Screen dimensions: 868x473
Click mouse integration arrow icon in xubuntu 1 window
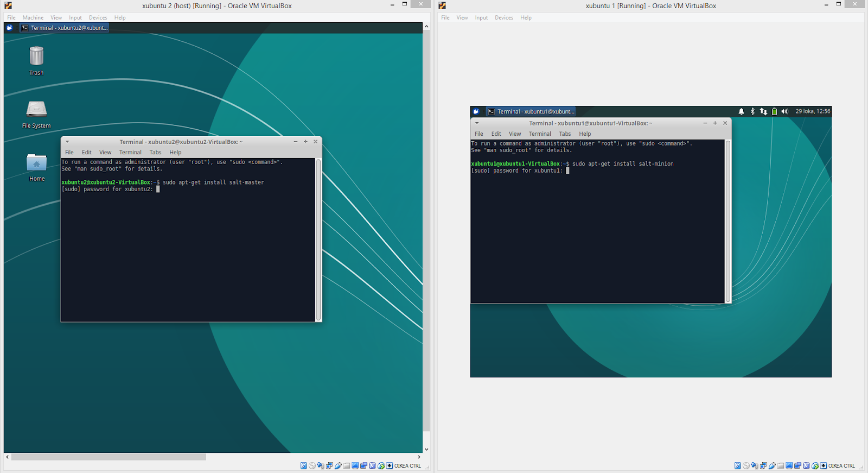[815, 465]
